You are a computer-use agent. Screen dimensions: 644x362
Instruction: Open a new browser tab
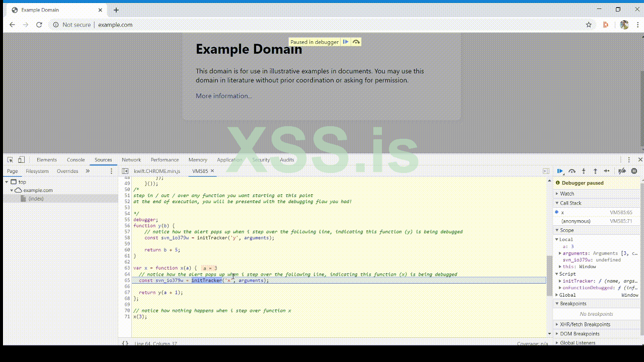[116, 10]
